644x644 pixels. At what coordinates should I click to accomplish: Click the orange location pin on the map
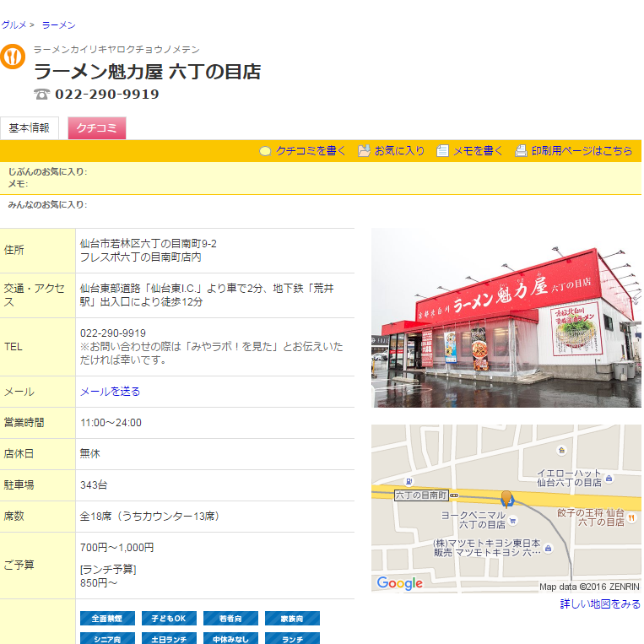pos(506,498)
